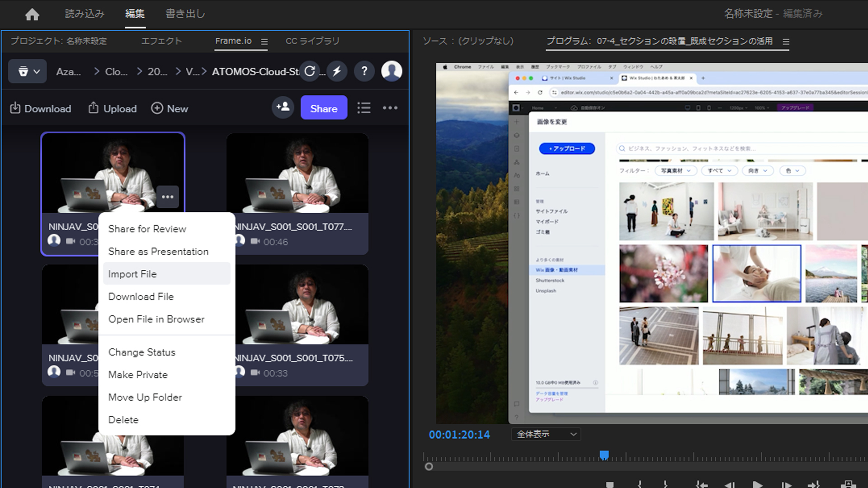868x488 pixels.
Task: Open the Frame.io panel hamburger menu
Action: point(264,41)
